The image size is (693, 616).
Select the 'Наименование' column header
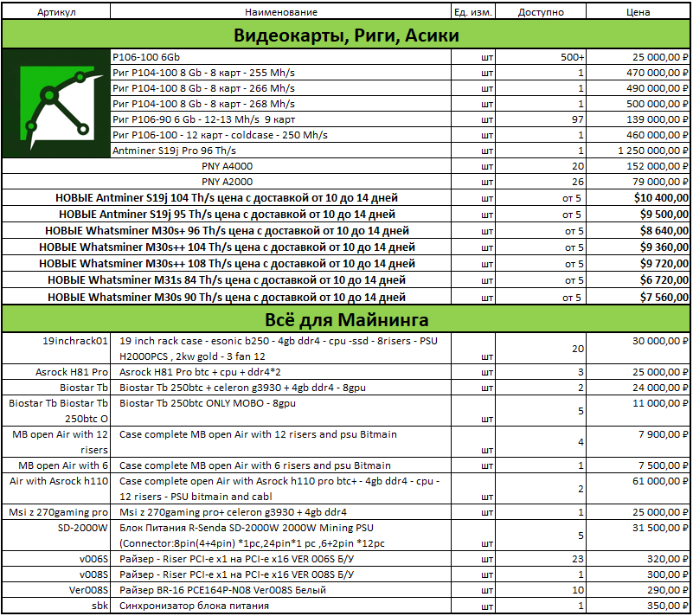(280, 12)
